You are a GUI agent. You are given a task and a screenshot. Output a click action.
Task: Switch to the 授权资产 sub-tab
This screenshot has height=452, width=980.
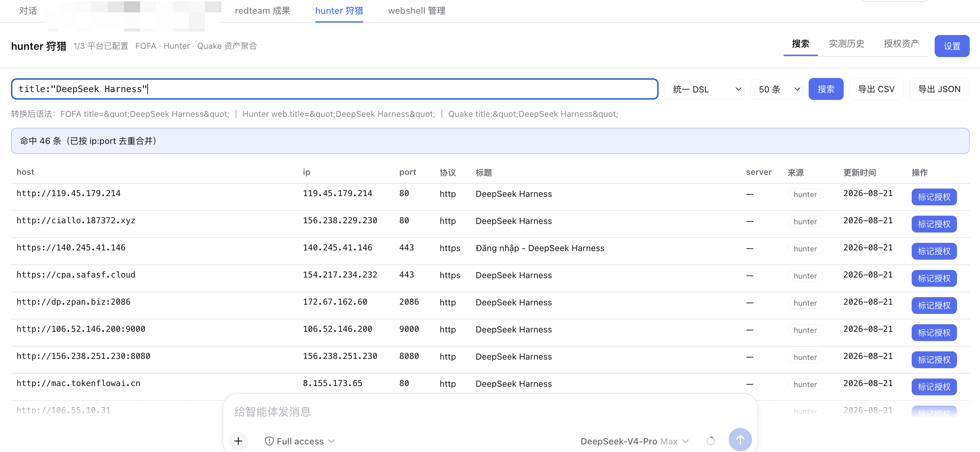click(x=901, y=44)
